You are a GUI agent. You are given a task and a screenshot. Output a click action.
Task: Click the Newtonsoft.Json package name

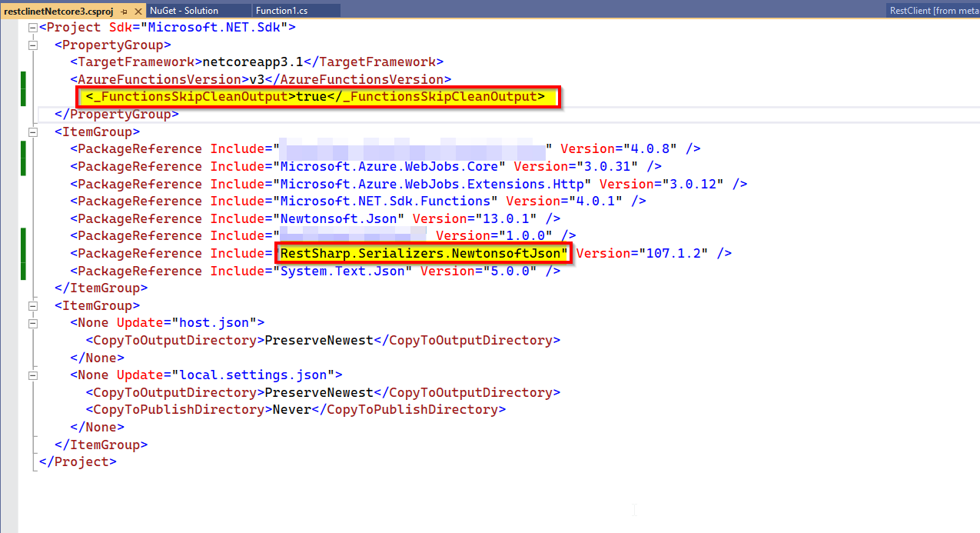pyautogui.click(x=339, y=218)
